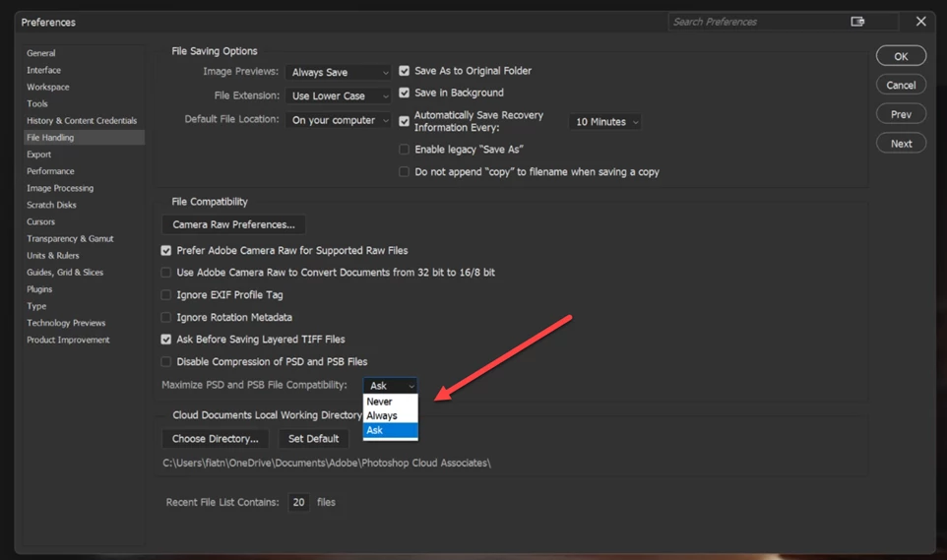Open the 10 Minutes recovery interval dropdown
Image resolution: width=947 pixels, height=560 pixels.
click(x=604, y=121)
